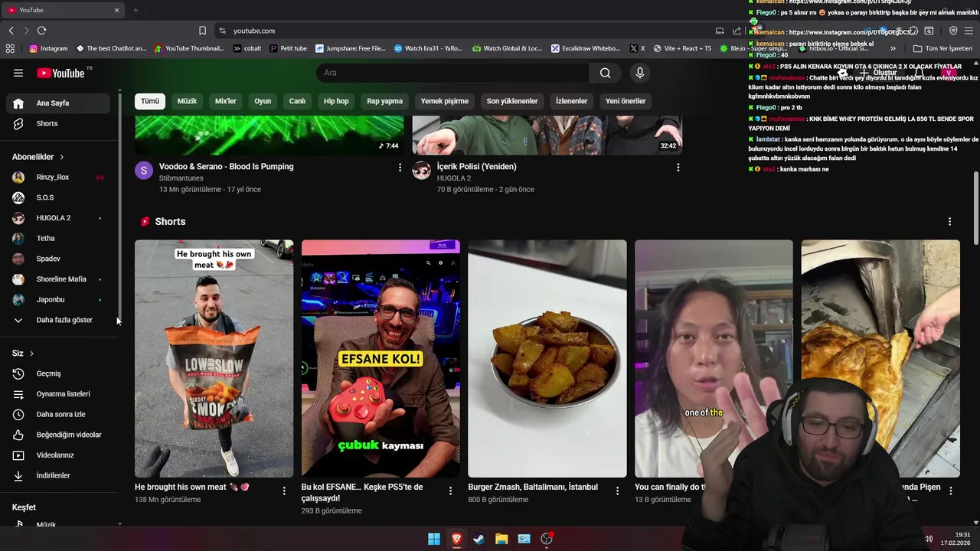Open Daha sonra izle list

[x=58, y=414]
